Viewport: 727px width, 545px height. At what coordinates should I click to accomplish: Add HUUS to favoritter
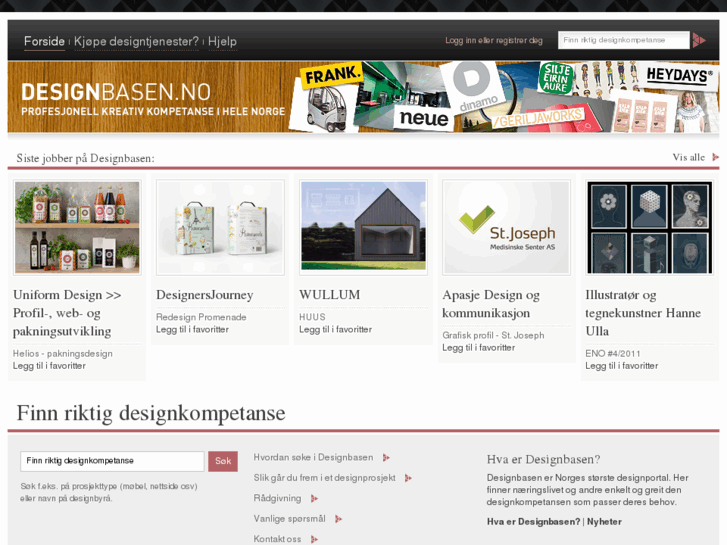click(335, 329)
